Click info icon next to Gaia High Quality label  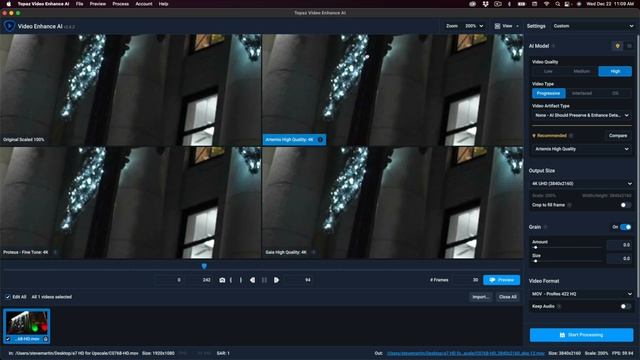click(313, 252)
